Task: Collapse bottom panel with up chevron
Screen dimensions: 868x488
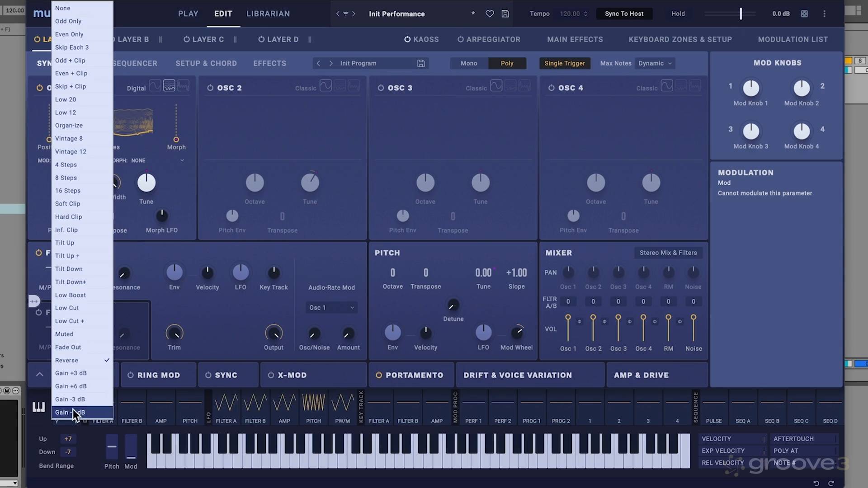Action: pyautogui.click(x=40, y=374)
